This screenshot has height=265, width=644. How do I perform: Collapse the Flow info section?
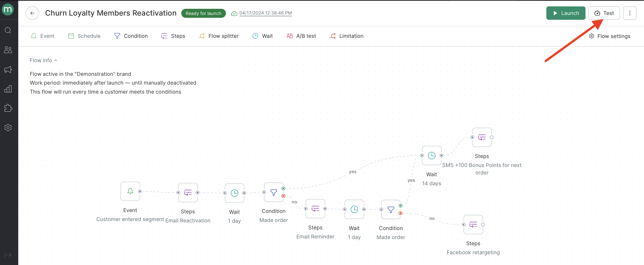coord(44,60)
